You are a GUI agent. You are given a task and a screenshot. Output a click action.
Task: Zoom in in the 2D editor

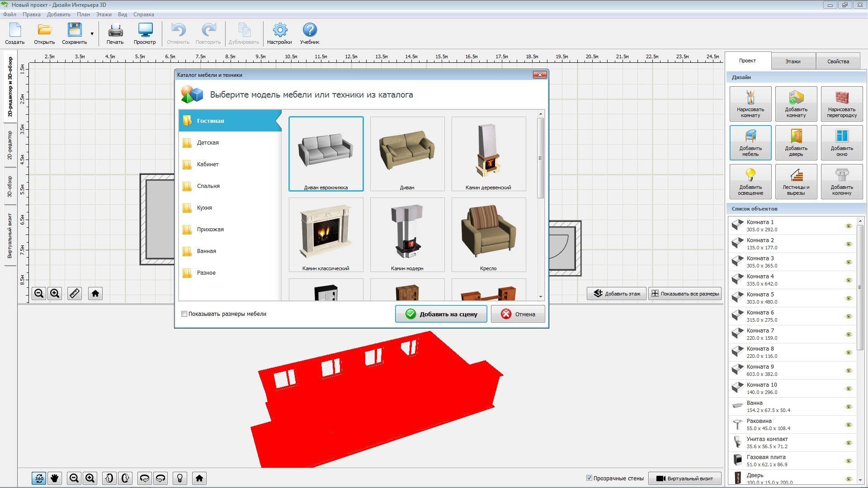(x=55, y=293)
